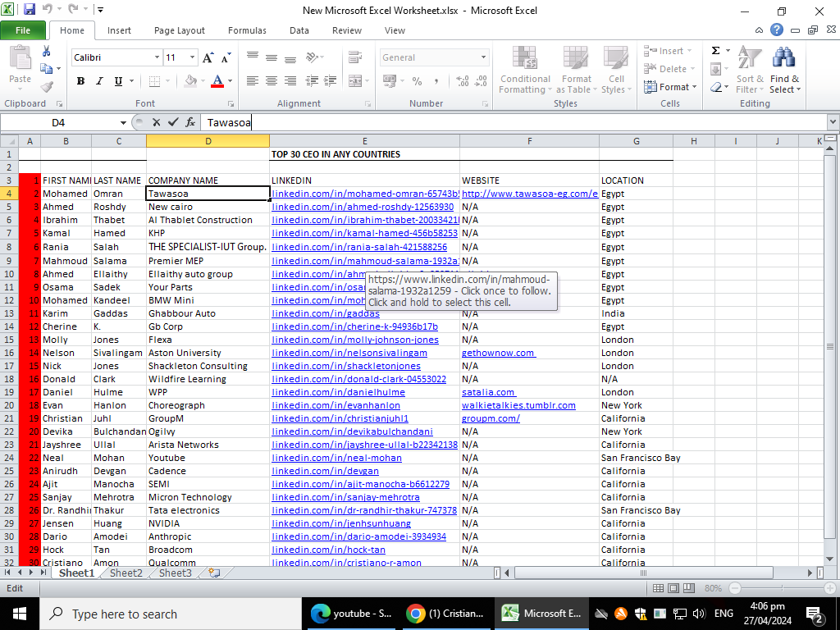Switch to the Page Layout tab
This screenshot has width=840, height=630.
pos(180,30)
